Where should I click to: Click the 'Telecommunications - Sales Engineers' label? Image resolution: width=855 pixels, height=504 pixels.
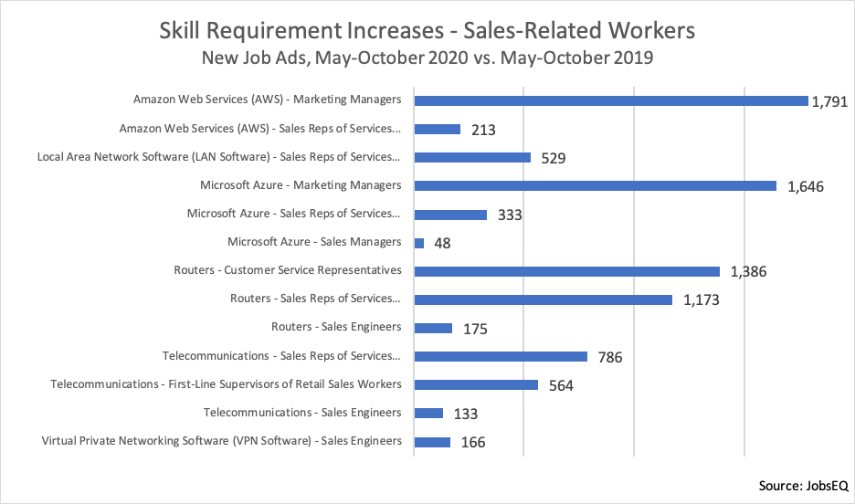tap(302, 413)
